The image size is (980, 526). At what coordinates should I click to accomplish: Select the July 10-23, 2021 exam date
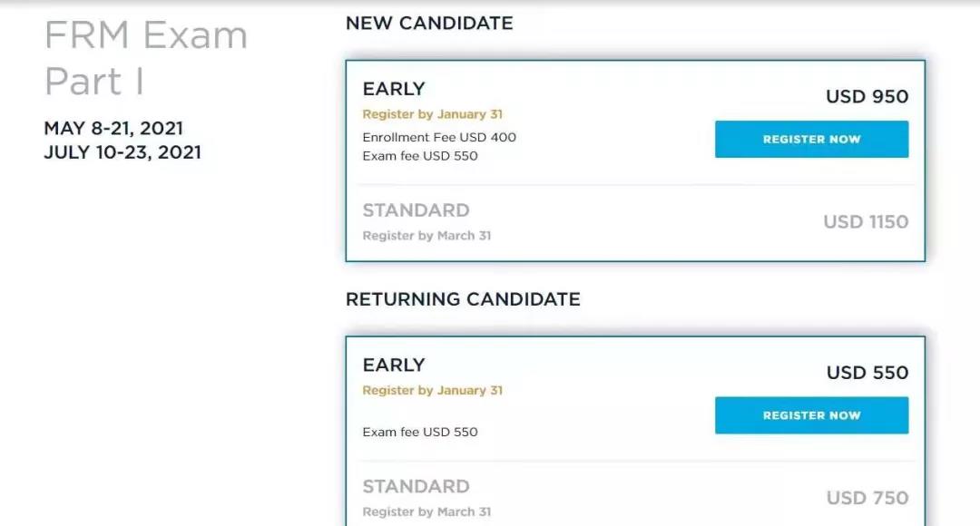coord(122,152)
